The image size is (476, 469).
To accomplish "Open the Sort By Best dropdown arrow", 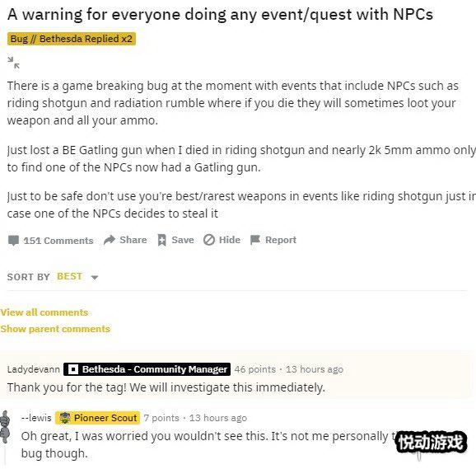I will (x=95, y=277).
